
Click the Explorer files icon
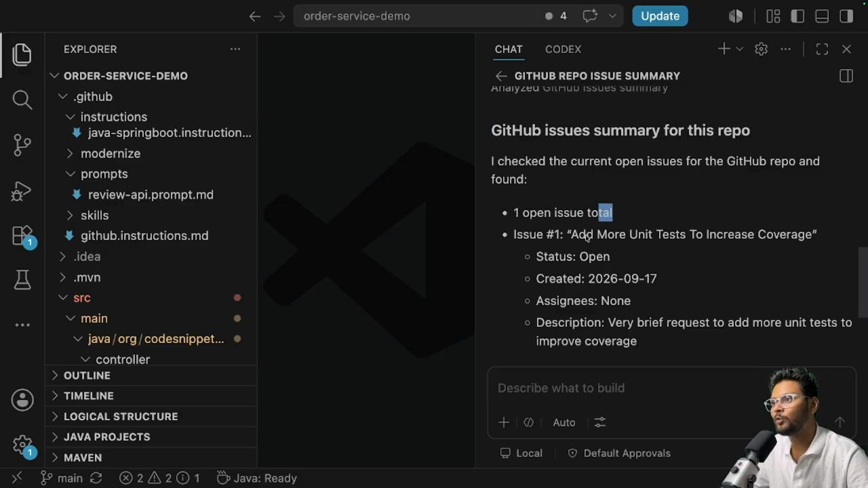[22, 55]
